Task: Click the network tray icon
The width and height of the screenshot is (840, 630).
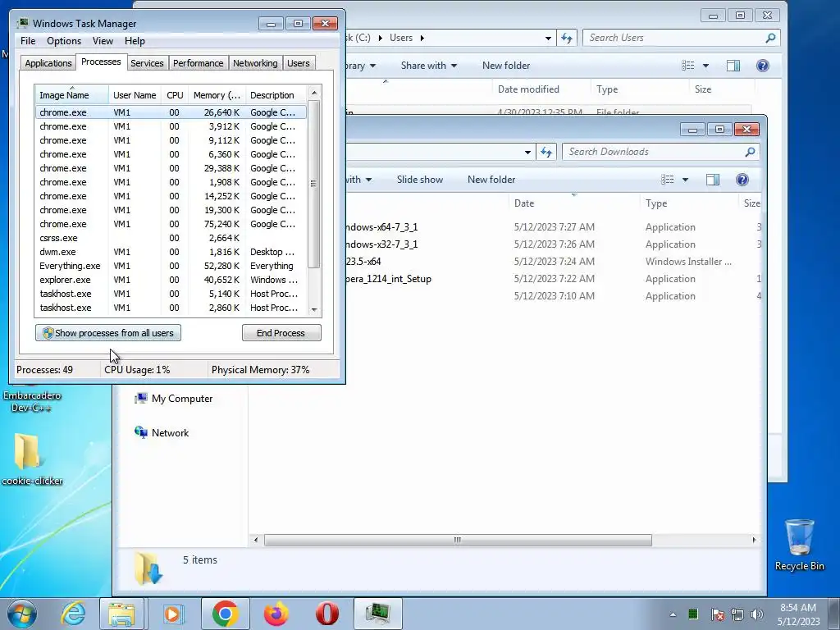Action: point(737,614)
